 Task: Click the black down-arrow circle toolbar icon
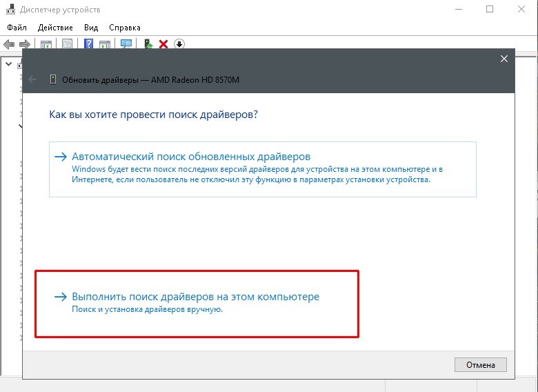click(x=179, y=44)
